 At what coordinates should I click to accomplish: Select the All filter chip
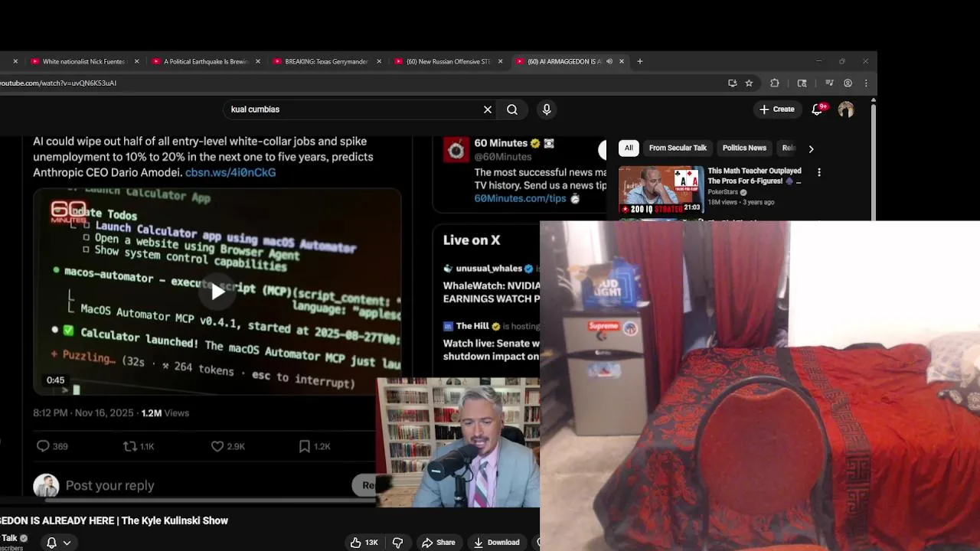coord(629,148)
